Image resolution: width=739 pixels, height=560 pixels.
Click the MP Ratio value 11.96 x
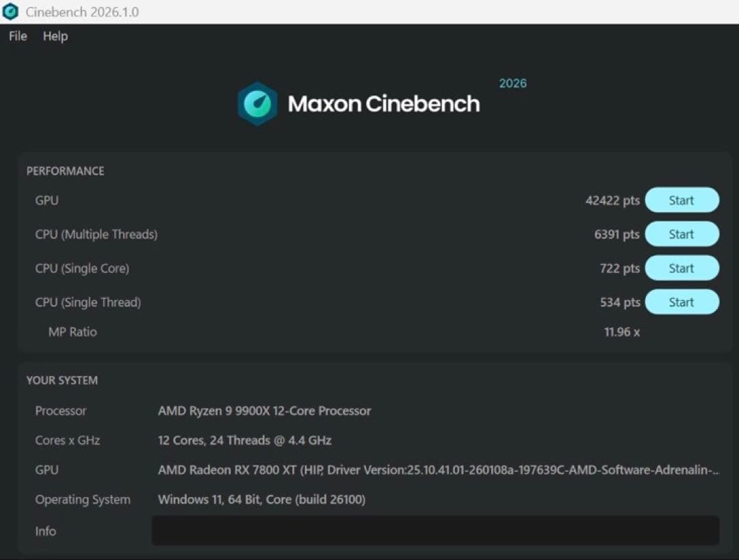pos(622,332)
